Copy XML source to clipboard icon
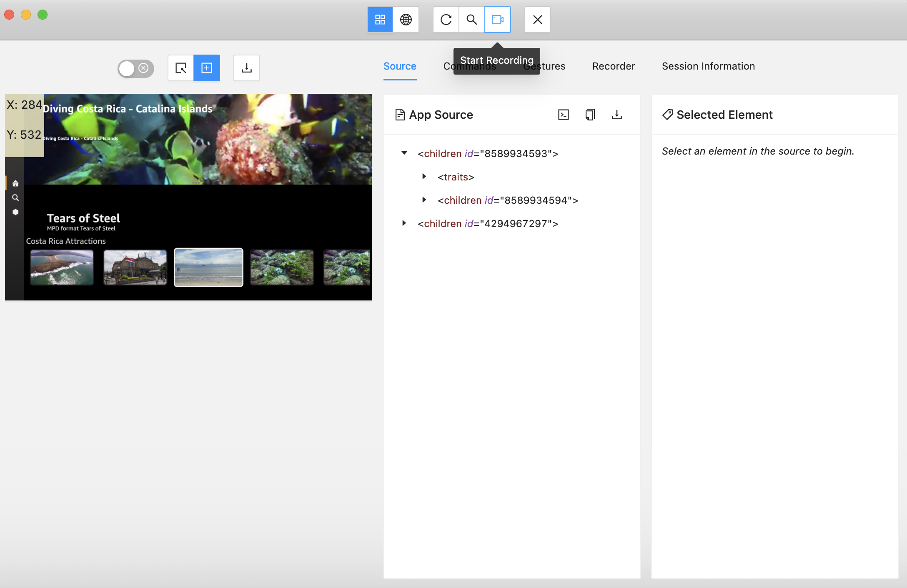Viewport: 907px width, 588px height. pyautogui.click(x=590, y=115)
